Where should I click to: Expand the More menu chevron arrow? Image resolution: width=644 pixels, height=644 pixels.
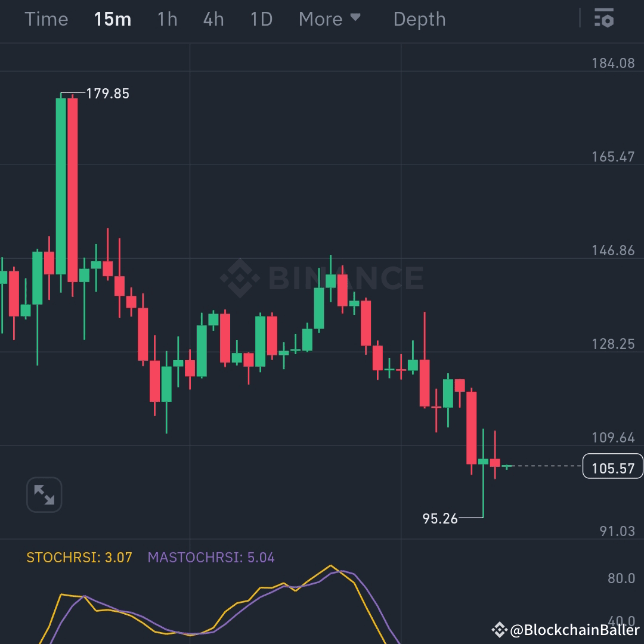[x=354, y=18]
